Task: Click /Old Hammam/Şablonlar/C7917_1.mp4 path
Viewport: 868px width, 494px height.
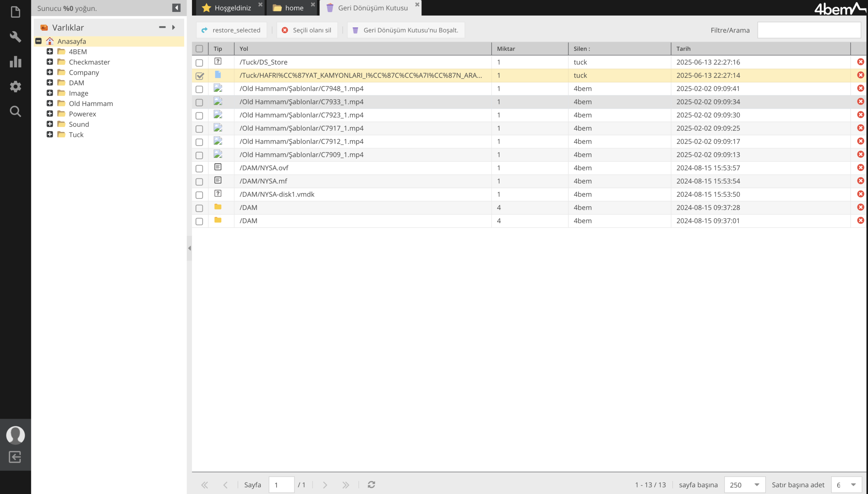Action: click(x=301, y=128)
